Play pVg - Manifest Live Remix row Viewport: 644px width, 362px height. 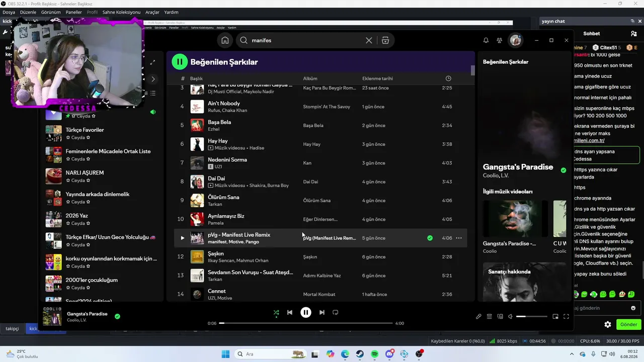pos(183,238)
